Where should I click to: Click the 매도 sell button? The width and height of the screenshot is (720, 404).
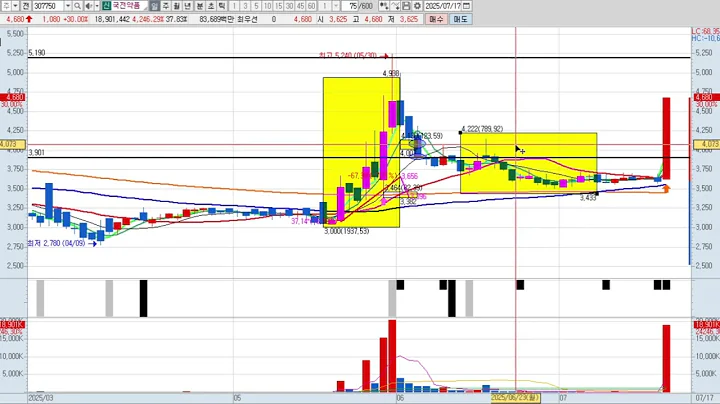click(x=460, y=19)
